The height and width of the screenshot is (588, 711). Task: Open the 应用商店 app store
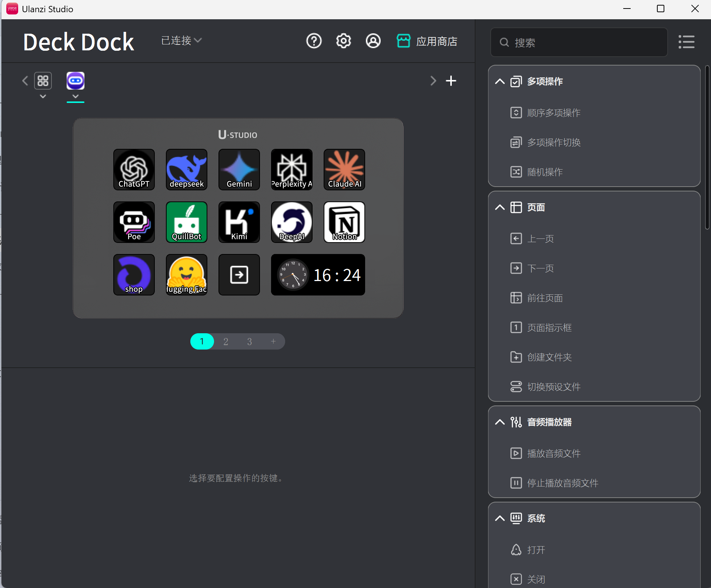427,41
